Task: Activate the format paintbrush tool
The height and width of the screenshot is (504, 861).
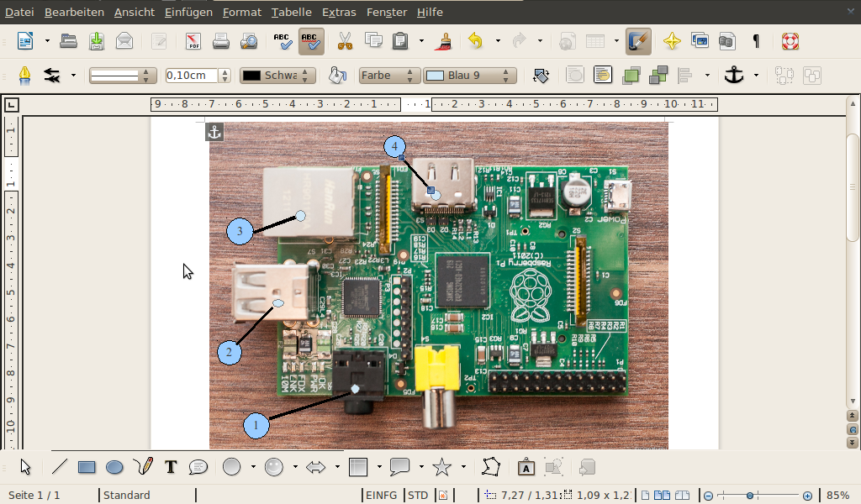Action: pyautogui.click(x=443, y=41)
